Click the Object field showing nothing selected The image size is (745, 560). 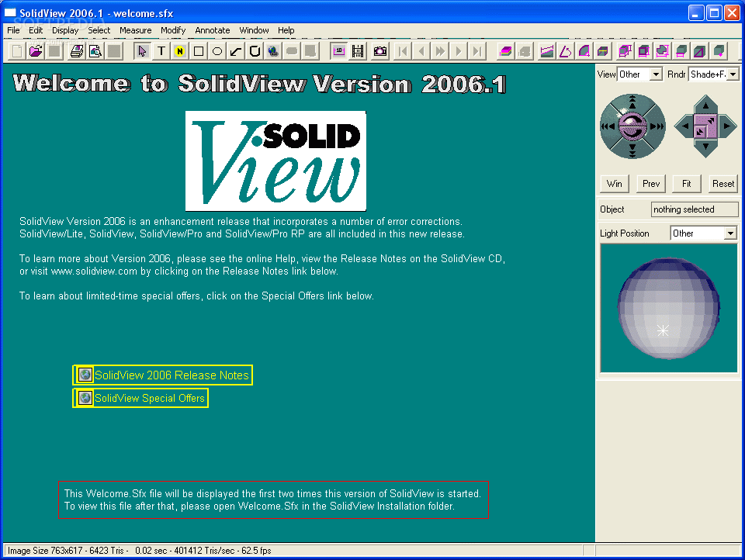(x=695, y=209)
